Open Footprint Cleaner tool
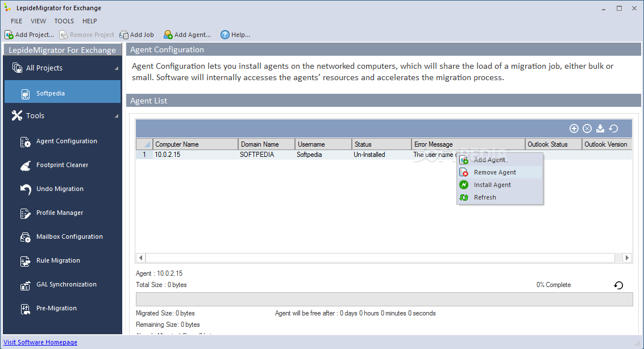The height and width of the screenshot is (349, 644). click(63, 165)
